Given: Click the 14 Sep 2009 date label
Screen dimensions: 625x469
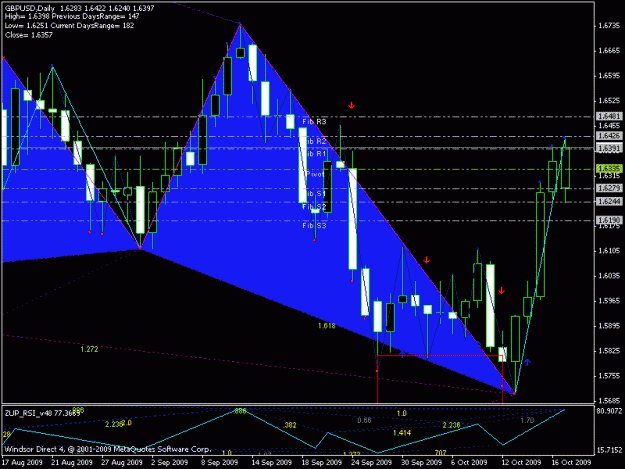Looking at the screenshot, I should pos(271,463).
